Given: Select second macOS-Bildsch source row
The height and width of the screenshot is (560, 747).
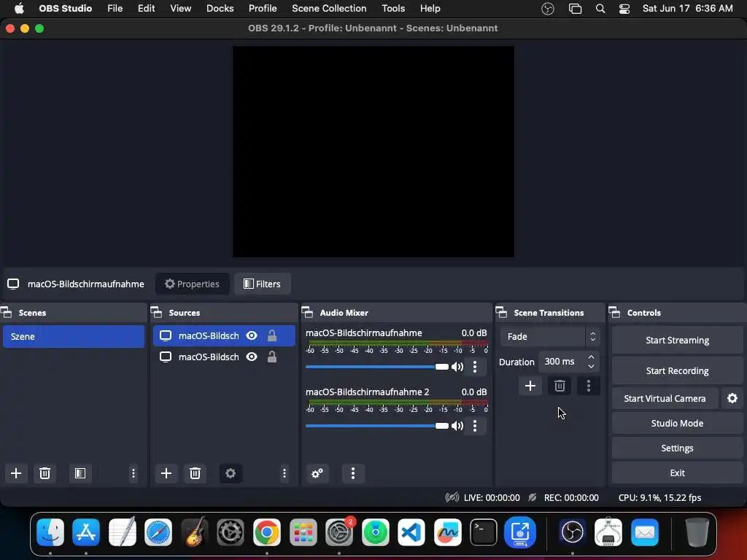Looking at the screenshot, I should point(224,357).
